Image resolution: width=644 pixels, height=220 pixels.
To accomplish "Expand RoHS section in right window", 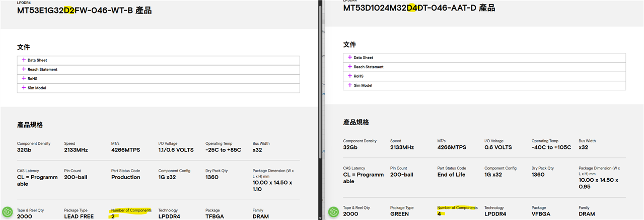I will pos(484,76).
